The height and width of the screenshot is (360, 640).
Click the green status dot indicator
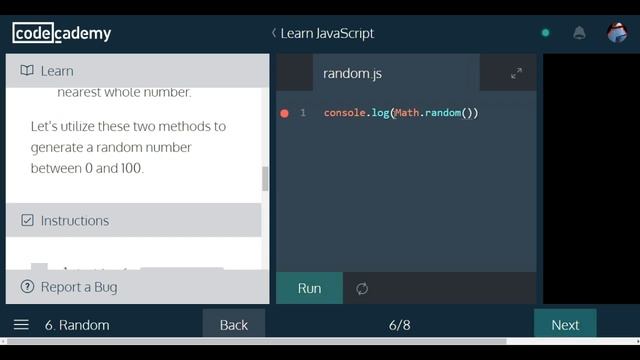(545, 33)
